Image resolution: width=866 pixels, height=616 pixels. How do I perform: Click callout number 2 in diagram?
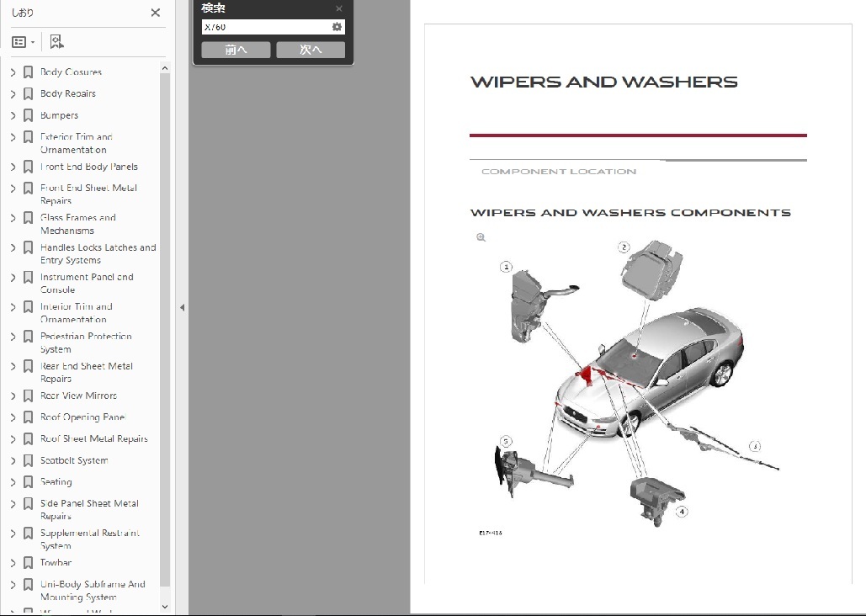(x=624, y=247)
